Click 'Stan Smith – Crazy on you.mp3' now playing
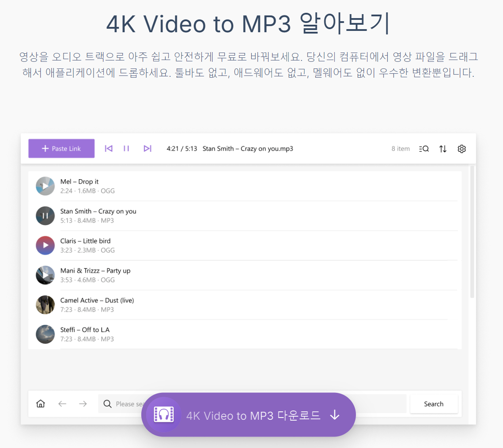Screen dimensions: 503x448 (x=248, y=149)
